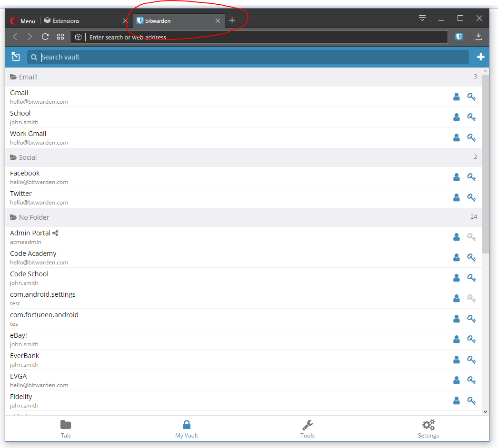Viewport: 498px width, 448px height.
Task: Click the Facebook user icon
Action: click(x=457, y=177)
